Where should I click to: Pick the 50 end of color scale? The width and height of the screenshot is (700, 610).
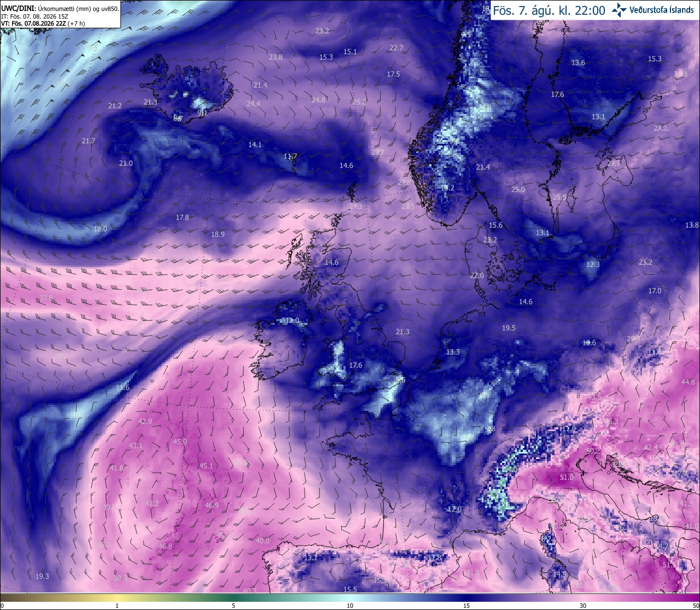tap(696, 606)
